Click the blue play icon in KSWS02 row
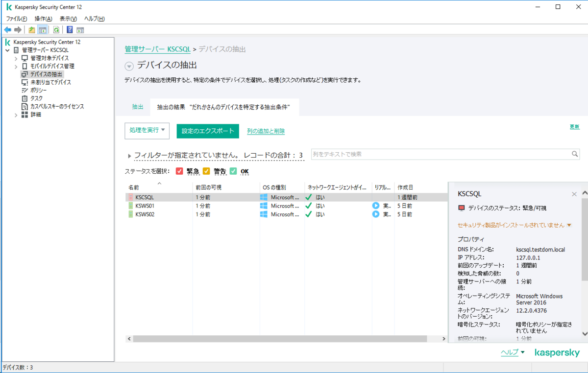Viewport: 588px width, 373px height. pyautogui.click(x=376, y=214)
